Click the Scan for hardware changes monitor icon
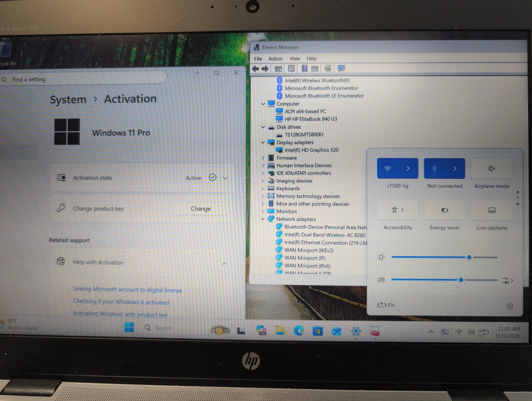This screenshot has width=532, height=401. (x=341, y=68)
